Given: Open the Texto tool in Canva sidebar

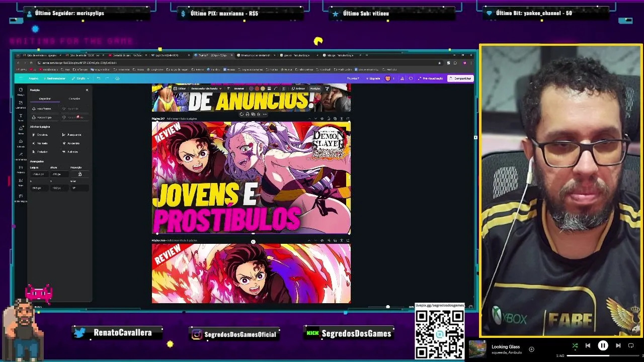Looking at the screenshot, I should pos(21,117).
